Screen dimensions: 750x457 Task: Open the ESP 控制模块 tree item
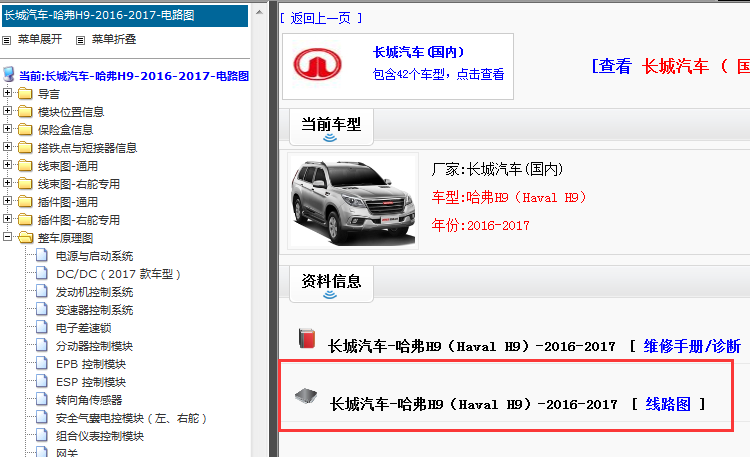pyautogui.click(x=91, y=382)
